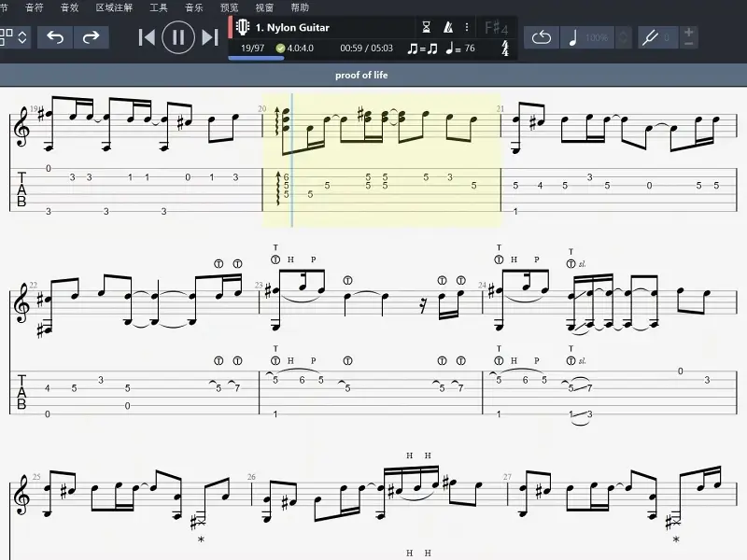Click bar number 21 in the score
Screen dimensions: 747x560
(x=500, y=109)
